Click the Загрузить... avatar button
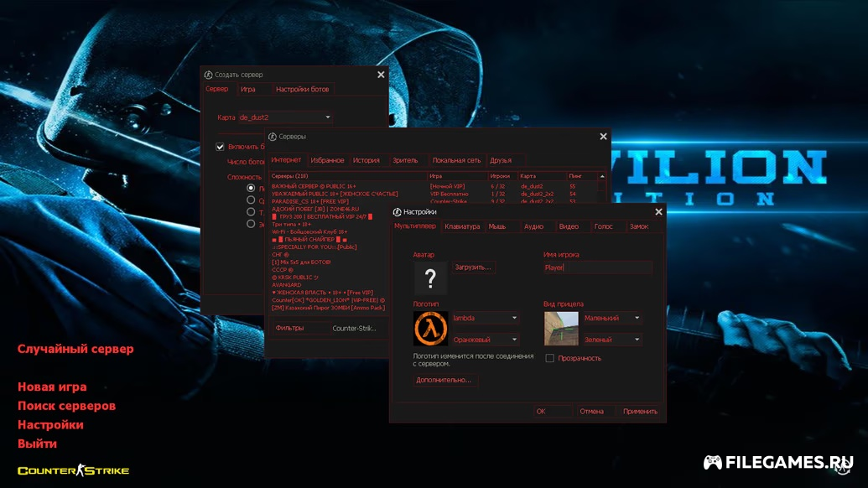 473,267
